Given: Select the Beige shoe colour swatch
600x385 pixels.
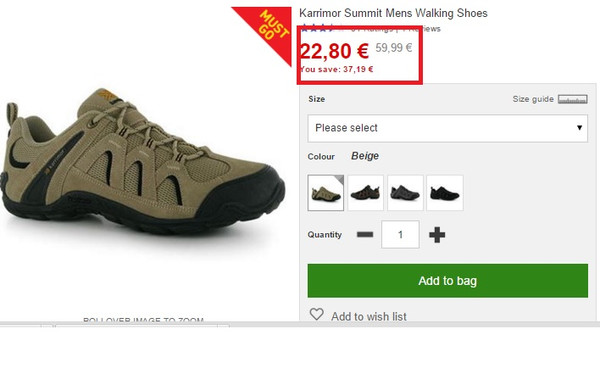Looking at the screenshot, I should pyautogui.click(x=326, y=193).
